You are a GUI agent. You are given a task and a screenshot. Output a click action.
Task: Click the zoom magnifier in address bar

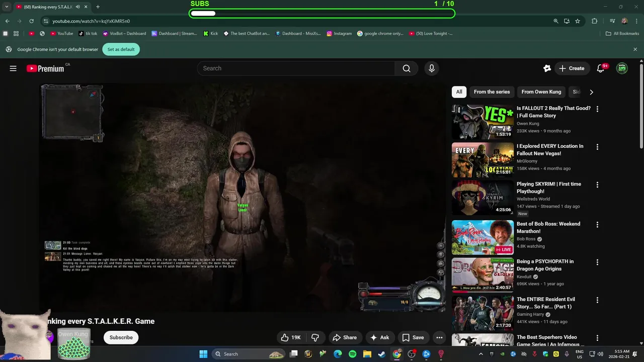point(556,21)
